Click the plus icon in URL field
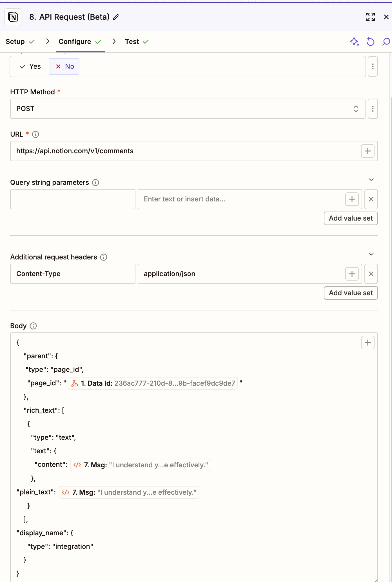 coord(367,151)
